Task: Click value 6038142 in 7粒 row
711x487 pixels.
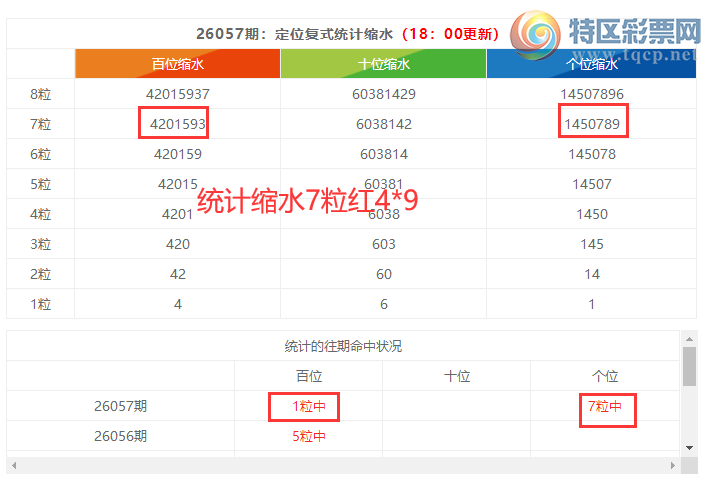Action: tap(384, 124)
